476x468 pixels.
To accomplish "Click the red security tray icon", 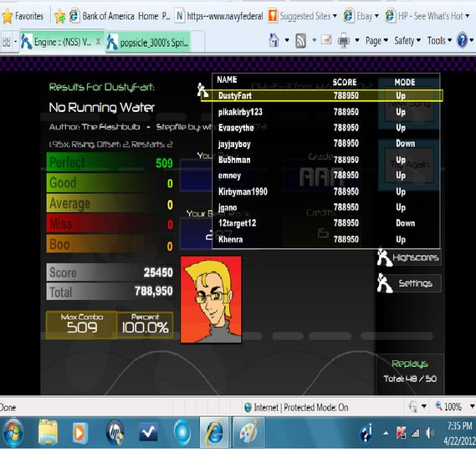I will 401,433.
